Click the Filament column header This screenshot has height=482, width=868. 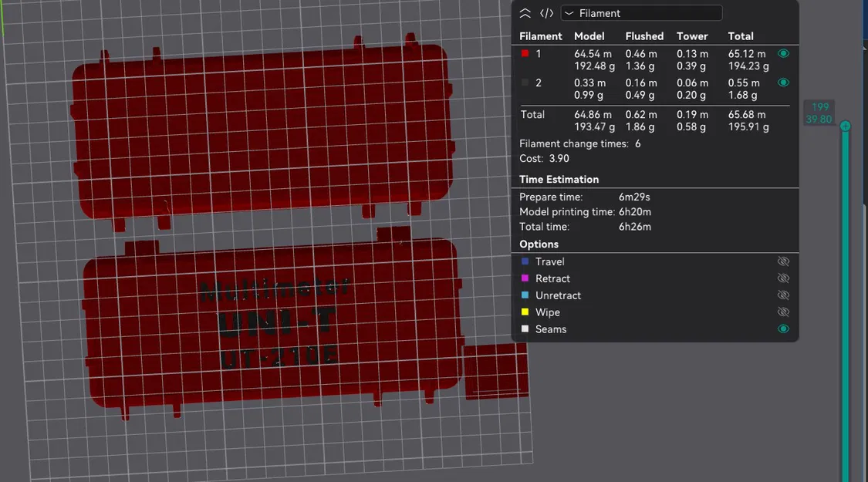[541, 36]
